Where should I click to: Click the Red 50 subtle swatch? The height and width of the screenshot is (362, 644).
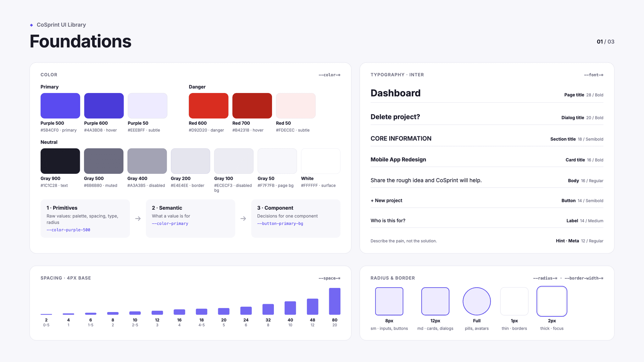pos(296,106)
